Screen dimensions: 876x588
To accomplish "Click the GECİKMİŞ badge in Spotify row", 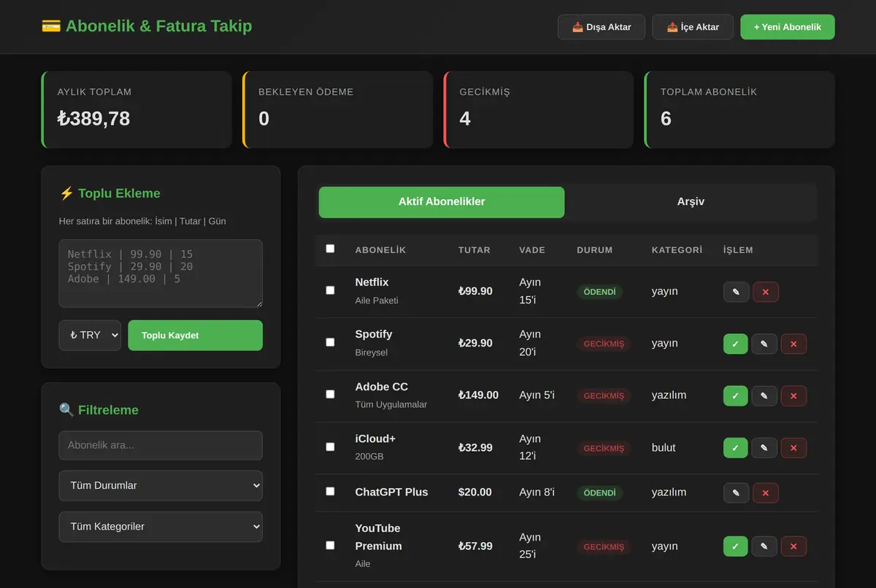I will (604, 344).
